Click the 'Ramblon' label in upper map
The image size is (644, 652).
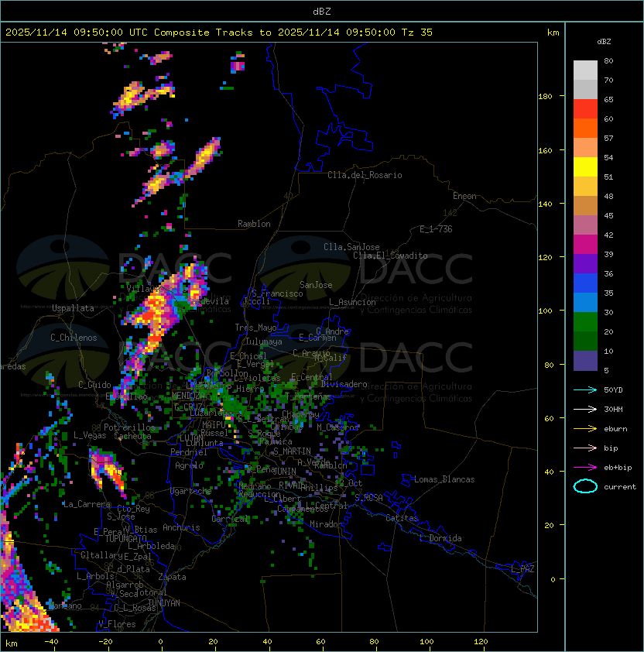pyautogui.click(x=254, y=224)
